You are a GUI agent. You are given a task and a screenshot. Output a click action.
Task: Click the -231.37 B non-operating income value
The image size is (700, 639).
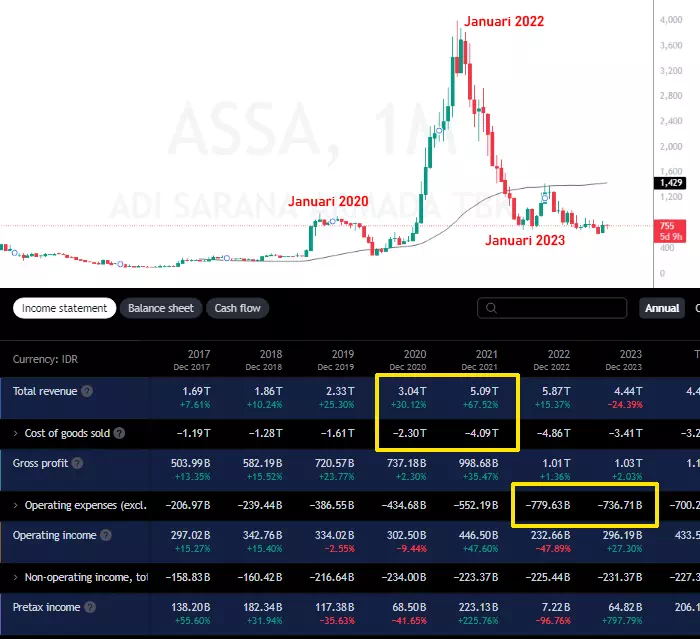point(620,577)
